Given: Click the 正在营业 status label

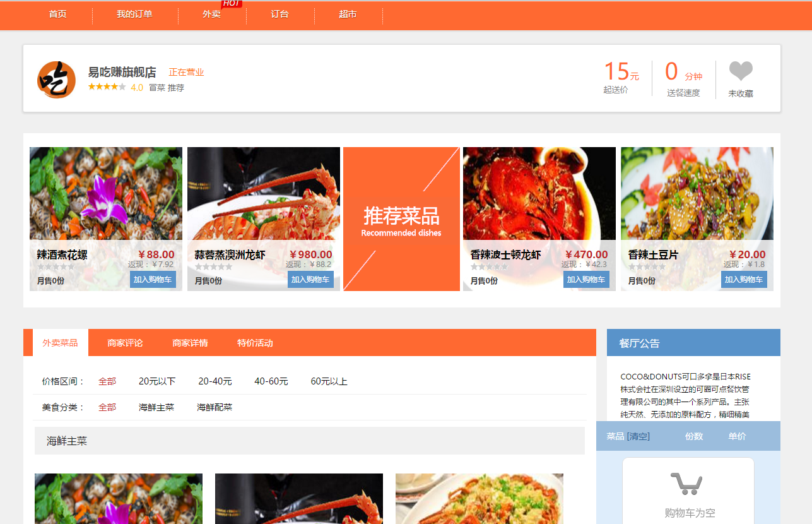Looking at the screenshot, I should click(186, 73).
